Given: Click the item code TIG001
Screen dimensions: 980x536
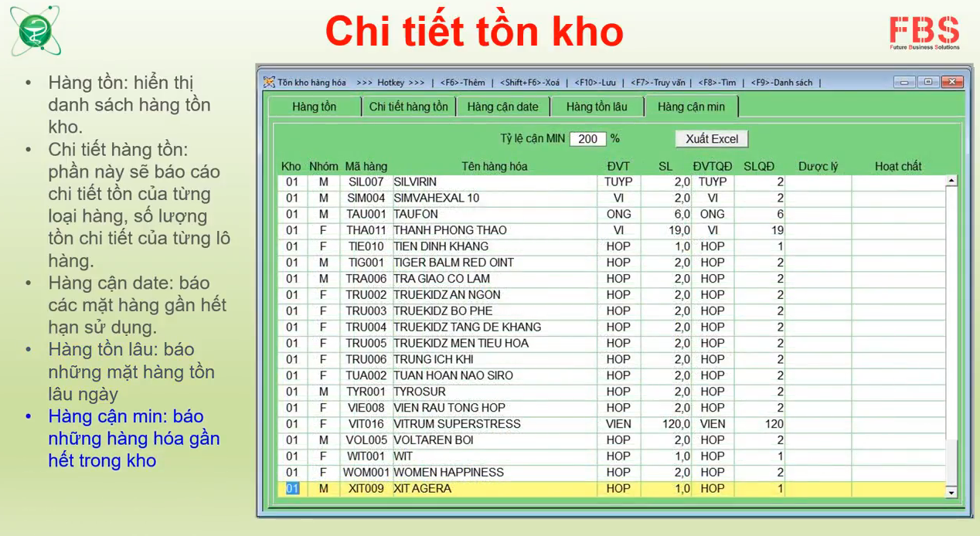Looking at the screenshot, I should (x=366, y=263).
